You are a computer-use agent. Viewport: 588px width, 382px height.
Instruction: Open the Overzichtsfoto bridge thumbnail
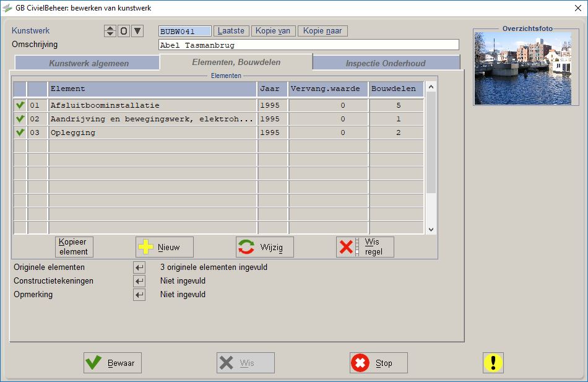(x=523, y=68)
